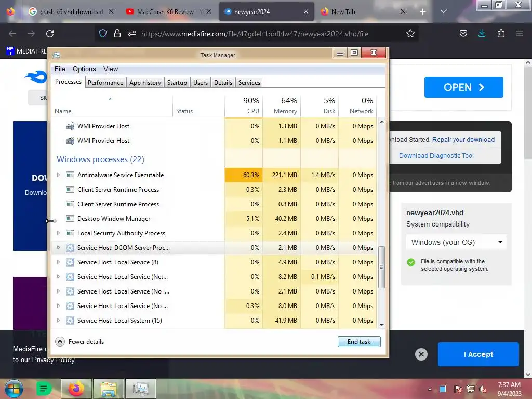Viewport: 532px width, 399px height.
Task: Sort processes by the Network column header
Action: [357, 105]
